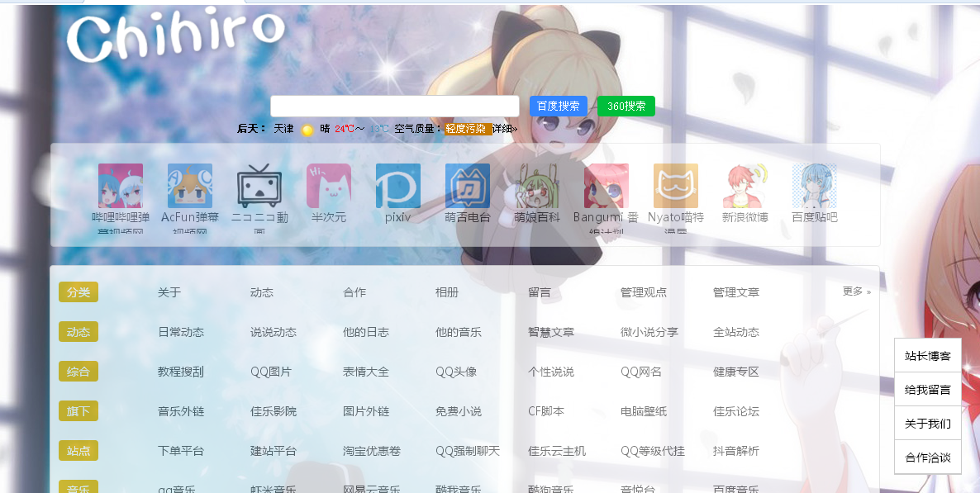Screen dimensions: 980x493
Task: Open the 萌否电台 music icon
Action: [x=468, y=186]
